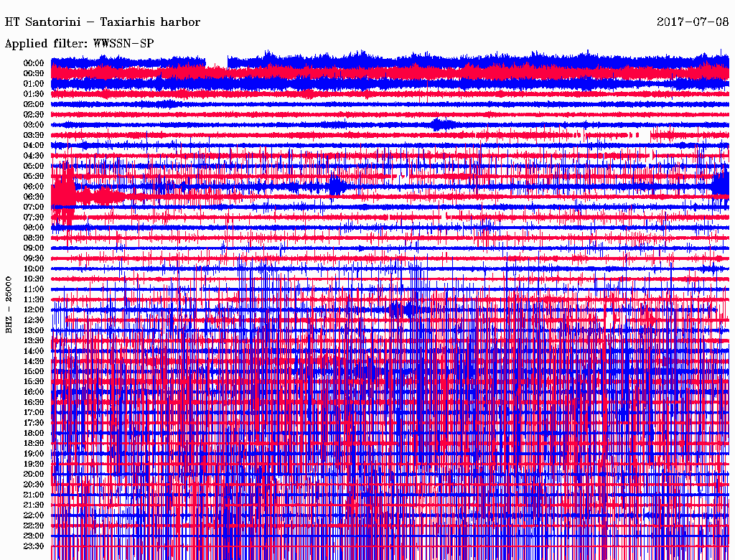Select the 02:30 time label
The width and height of the screenshot is (735, 560).
click(x=34, y=115)
